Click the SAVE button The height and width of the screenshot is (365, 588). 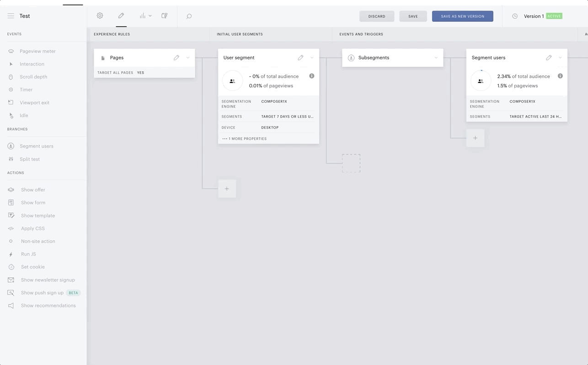click(x=413, y=16)
